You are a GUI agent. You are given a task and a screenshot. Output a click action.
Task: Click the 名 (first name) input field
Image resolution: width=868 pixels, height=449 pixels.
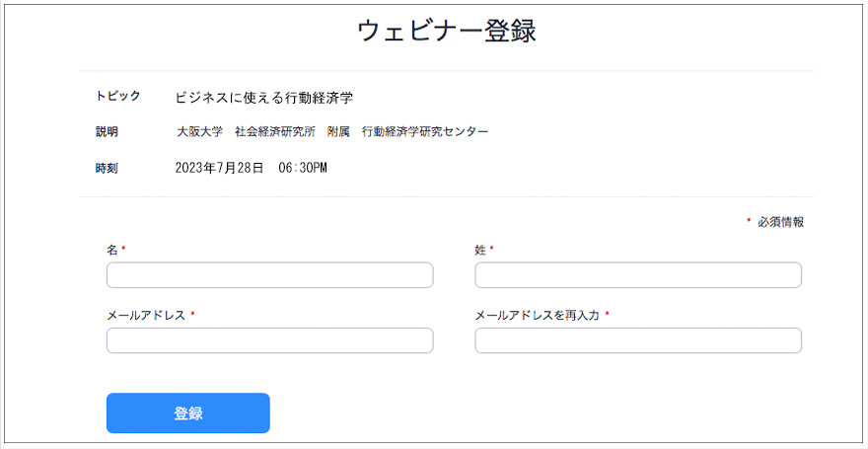269,275
